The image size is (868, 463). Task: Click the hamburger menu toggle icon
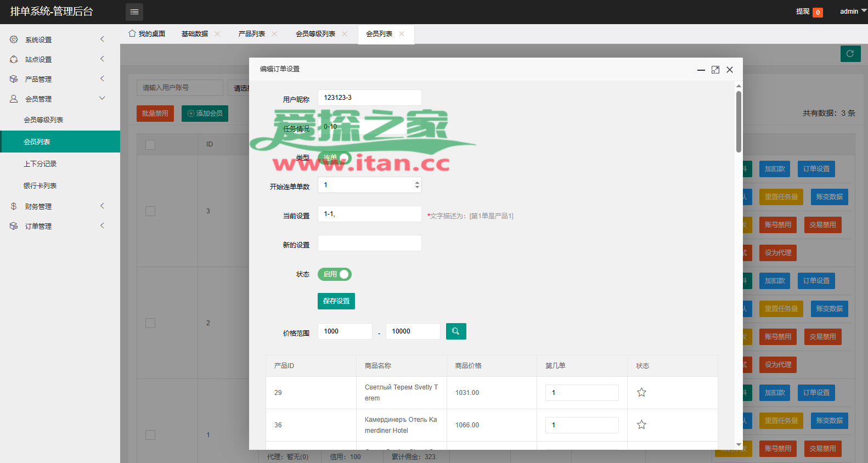[134, 12]
